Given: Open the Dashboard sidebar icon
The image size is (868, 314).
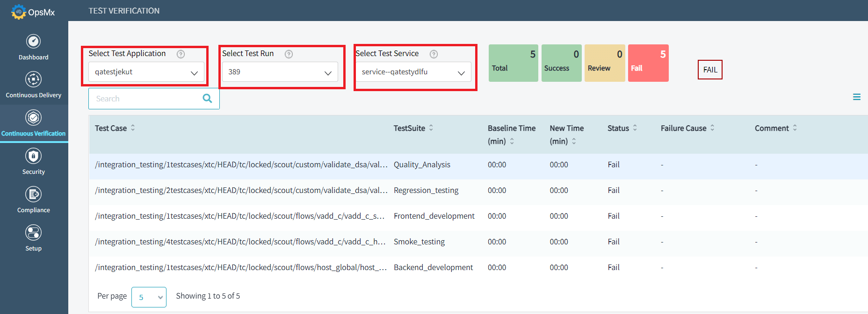Looking at the screenshot, I should (33, 41).
